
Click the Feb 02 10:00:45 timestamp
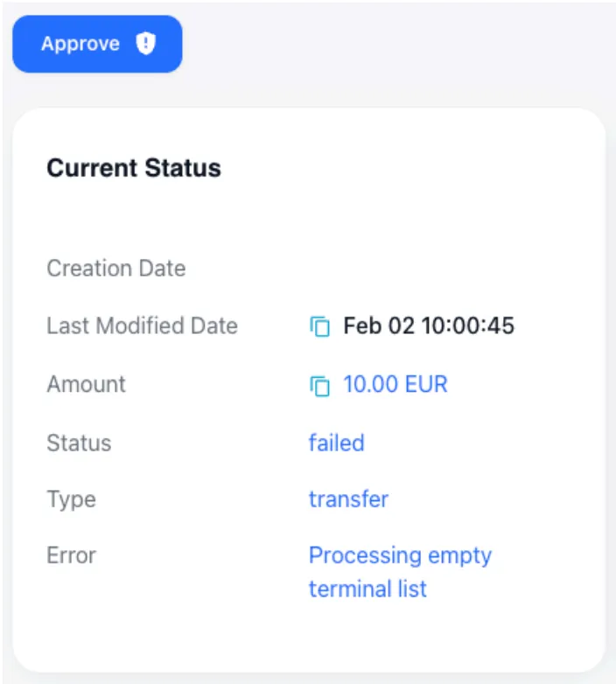429,326
